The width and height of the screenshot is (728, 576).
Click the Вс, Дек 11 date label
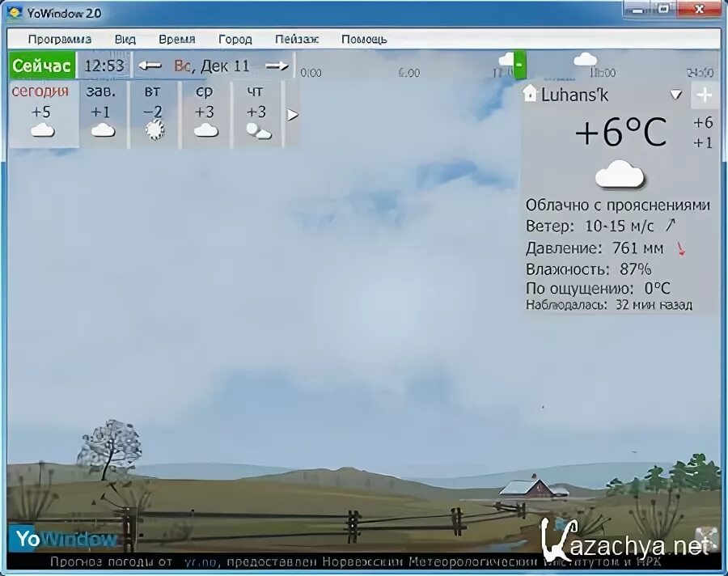tap(212, 66)
